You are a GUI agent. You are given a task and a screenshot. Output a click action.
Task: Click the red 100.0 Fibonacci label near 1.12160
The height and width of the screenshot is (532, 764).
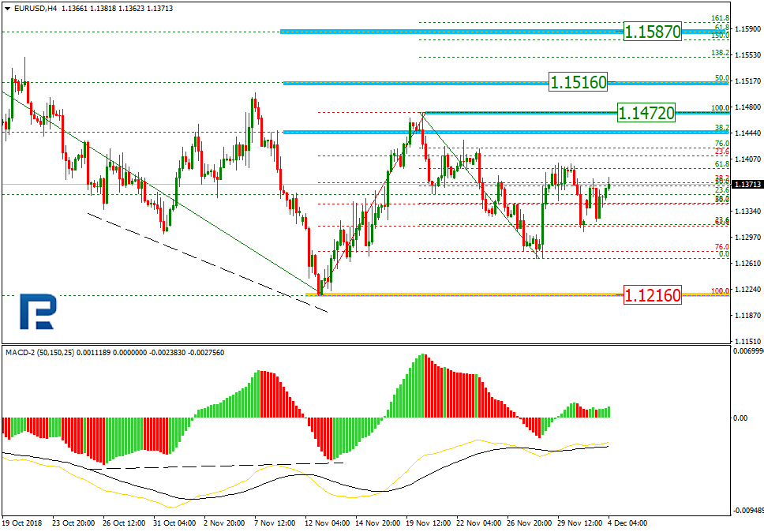[x=720, y=290]
